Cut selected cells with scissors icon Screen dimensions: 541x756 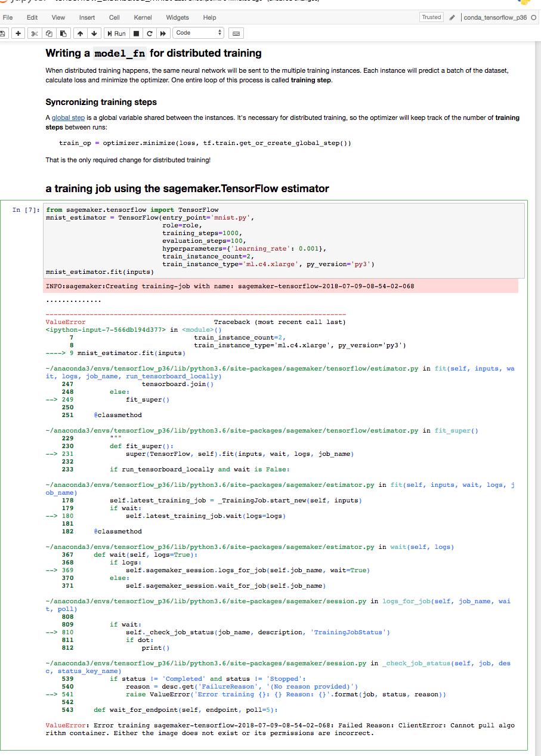35,33
